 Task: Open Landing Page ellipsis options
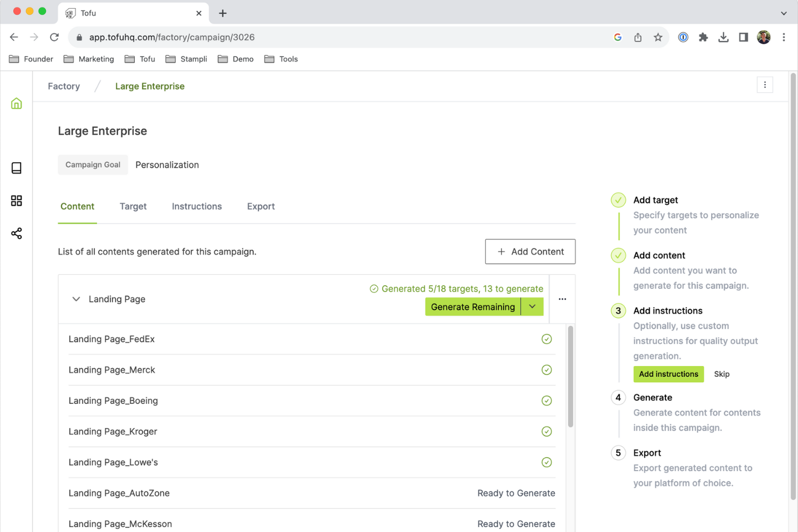562,299
